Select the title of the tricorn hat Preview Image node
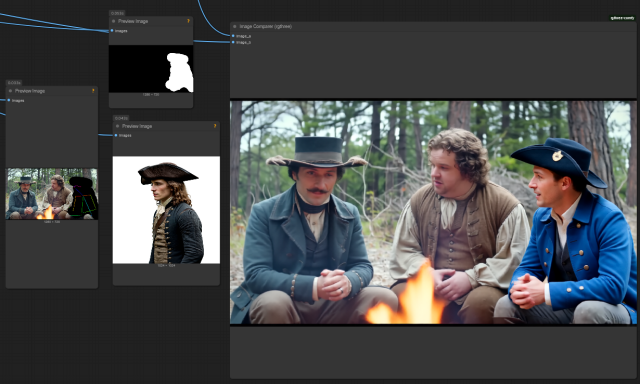Image resolution: width=640 pixels, height=384 pixels. pyautogui.click(x=137, y=126)
